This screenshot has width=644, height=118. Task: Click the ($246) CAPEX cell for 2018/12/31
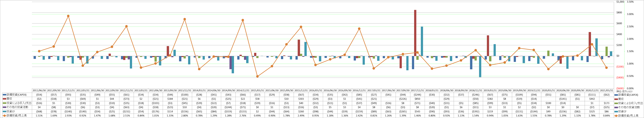475,95
